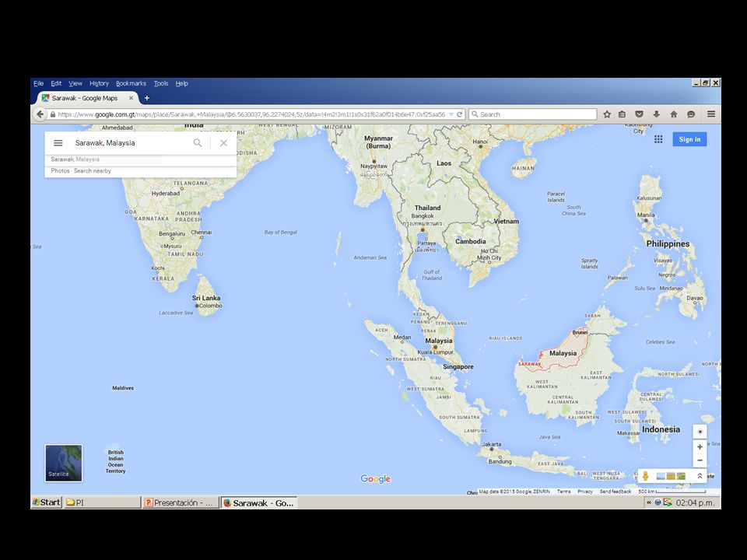Click the magnifier search icon in Maps search box
This screenshot has width=747, height=560.
coord(198,143)
